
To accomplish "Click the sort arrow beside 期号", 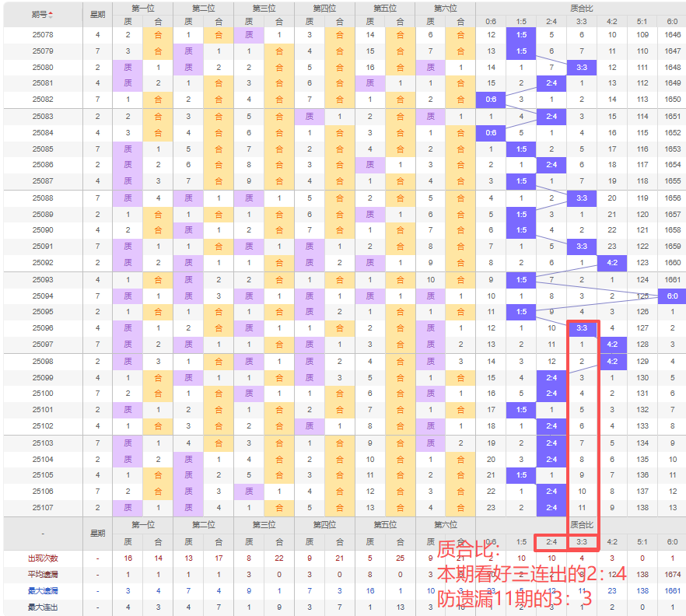I will click(51, 15).
